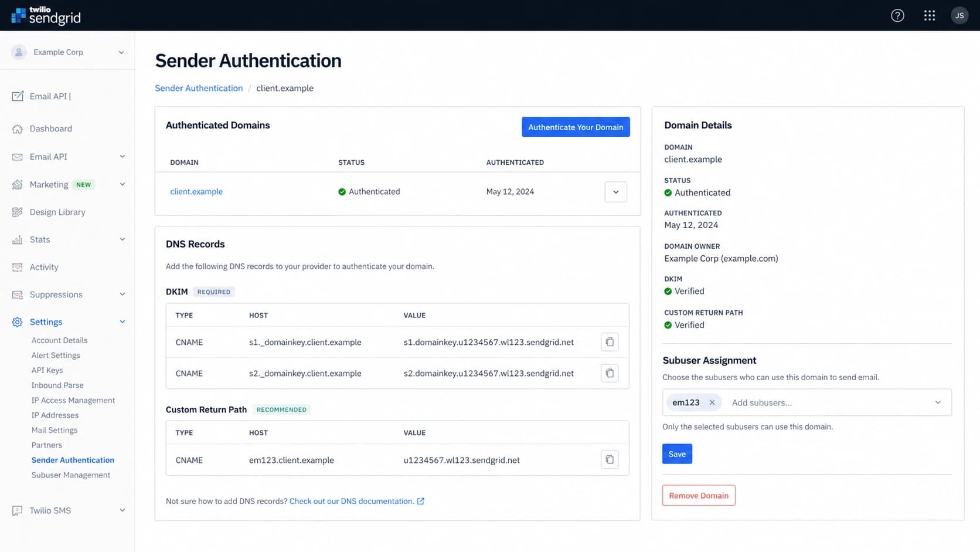980x552 pixels.
Task: Click the Email API envelope icon
Action: 18,157
